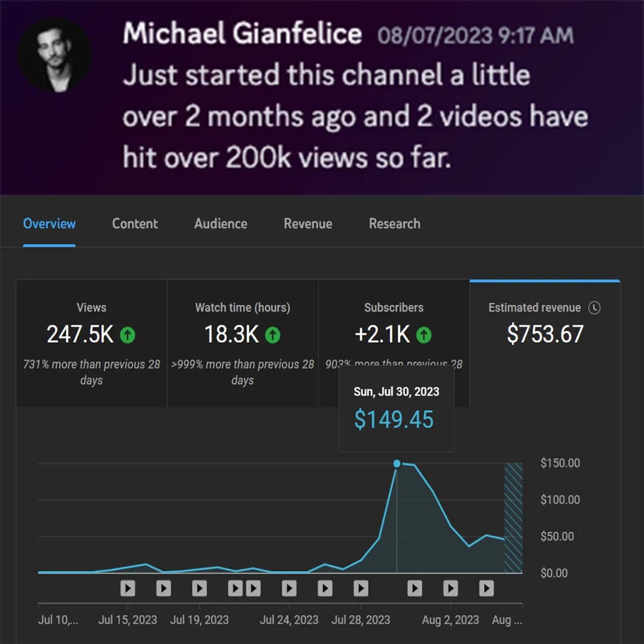Screen dimensions: 644x644
Task: Select the Watch time (hours) metric card
Action: [x=243, y=343]
